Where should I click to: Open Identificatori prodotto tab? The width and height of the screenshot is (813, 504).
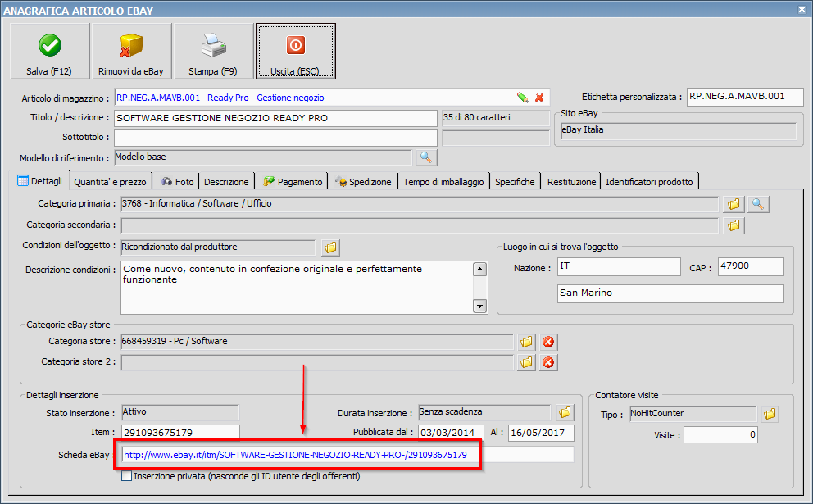[x=649, y=182]
